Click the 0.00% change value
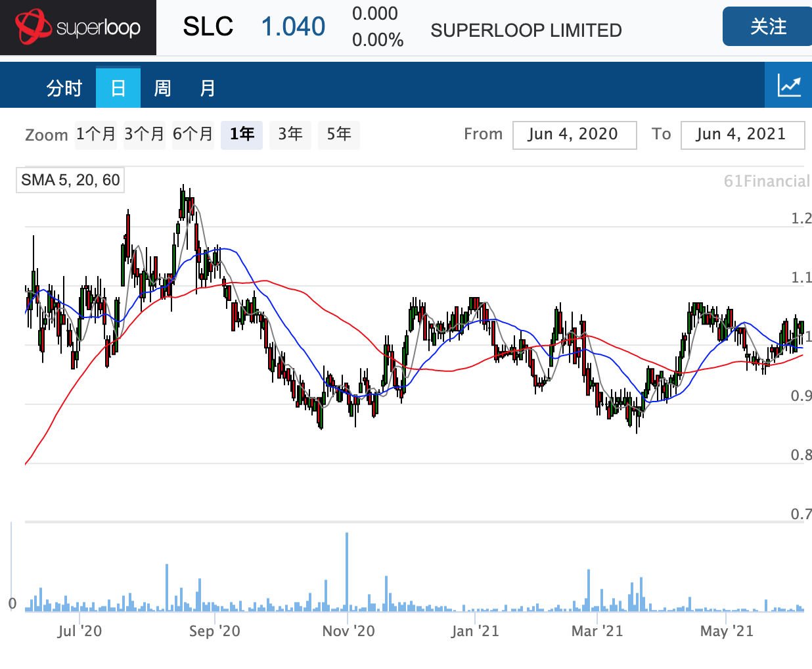812x669 pixels. tap(378, 40)
